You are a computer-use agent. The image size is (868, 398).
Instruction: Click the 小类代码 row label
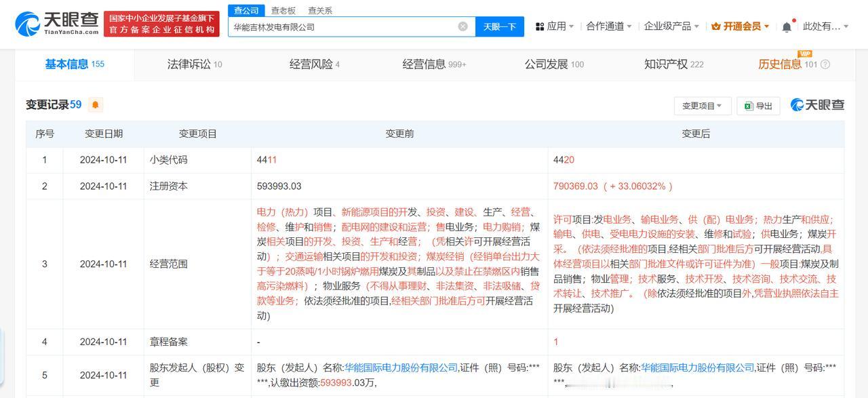(168, 160)
